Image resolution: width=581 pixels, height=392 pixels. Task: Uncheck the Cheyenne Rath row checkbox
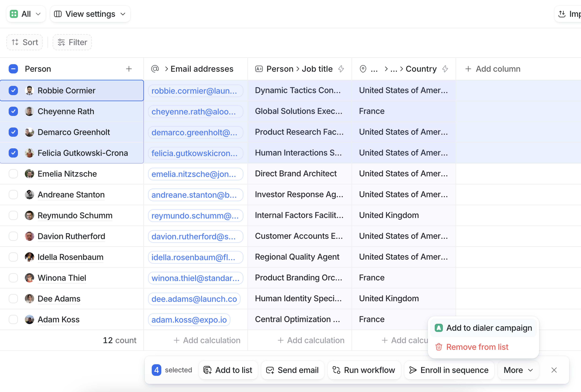[x=13, y=111]
